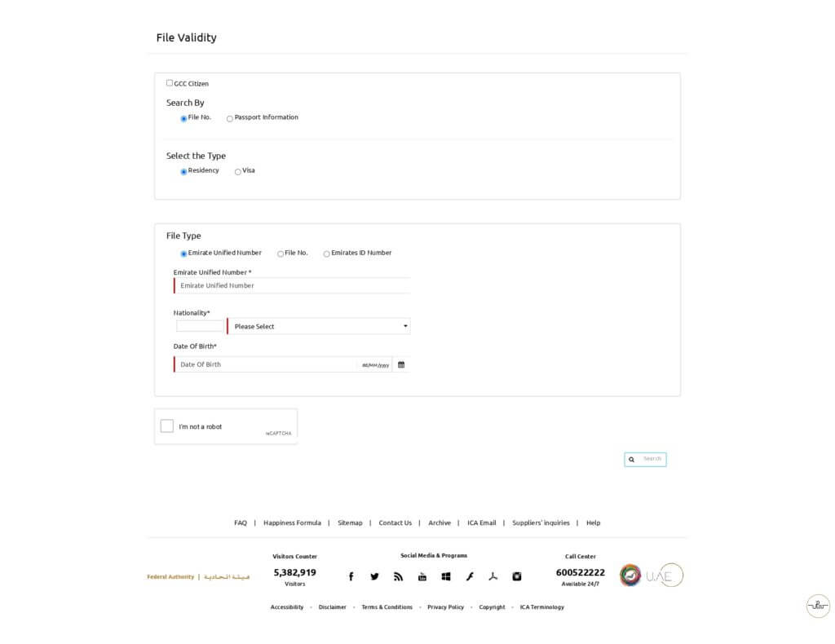Choose the Visa type radio button
This screenshot has height=644, width=835.
tap(238, 171)
